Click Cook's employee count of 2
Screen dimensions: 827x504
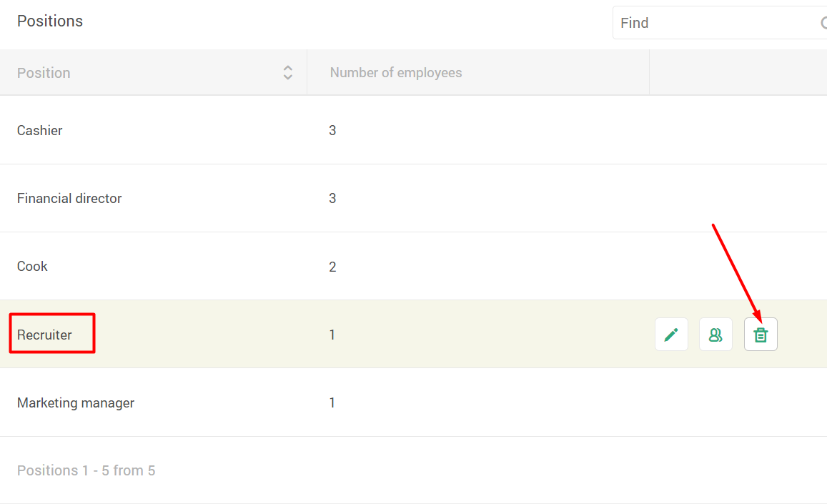[x=332, y=267]
